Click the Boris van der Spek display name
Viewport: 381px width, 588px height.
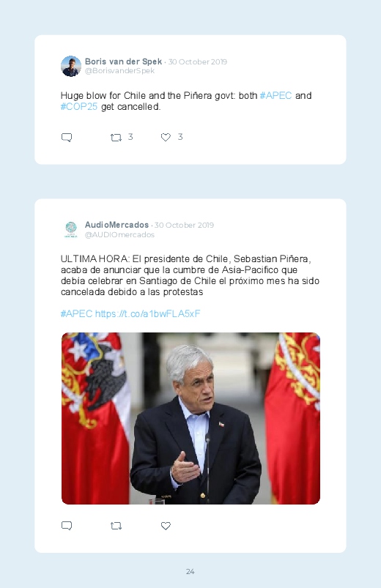pos(123,62)
